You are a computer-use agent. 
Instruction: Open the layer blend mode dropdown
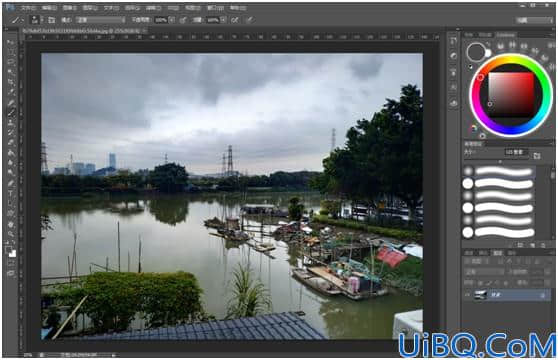tap(484, 272)
